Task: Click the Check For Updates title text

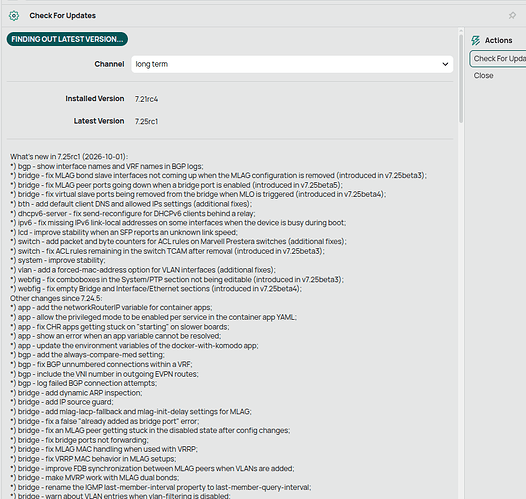Action: click(62, 15)
